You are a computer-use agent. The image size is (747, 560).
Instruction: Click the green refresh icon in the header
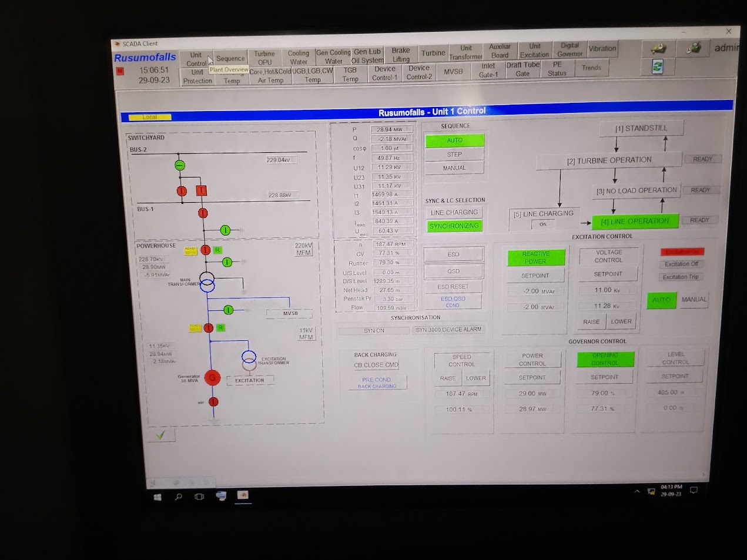pyautogui.click(x=658, y=67)
